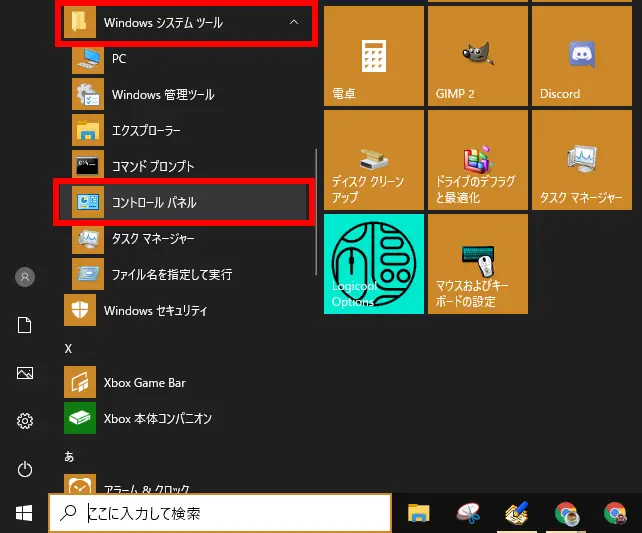
Task: Collapse the Windows システム ツール folder chevron
Action: 294,23
